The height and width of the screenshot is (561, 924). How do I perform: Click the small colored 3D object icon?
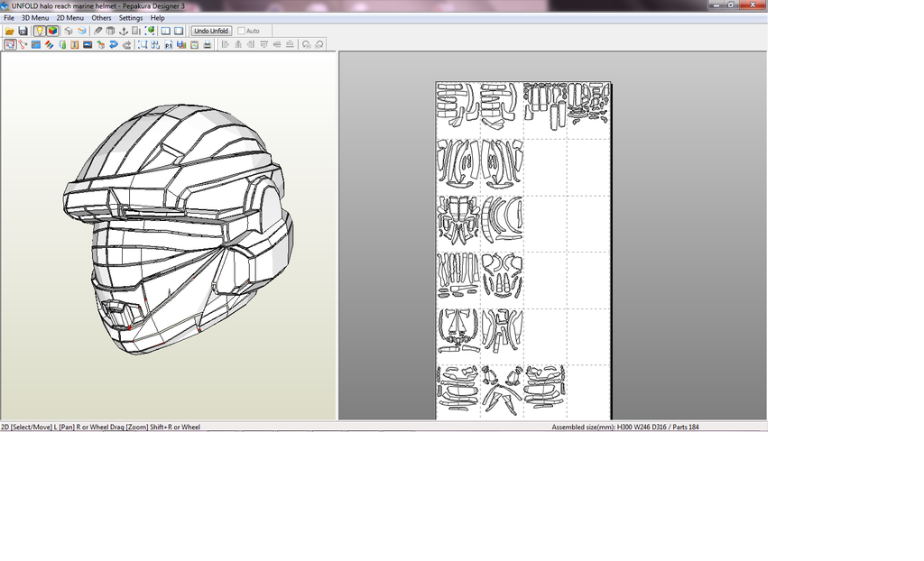pyautogui.click(x=101, y=44)
